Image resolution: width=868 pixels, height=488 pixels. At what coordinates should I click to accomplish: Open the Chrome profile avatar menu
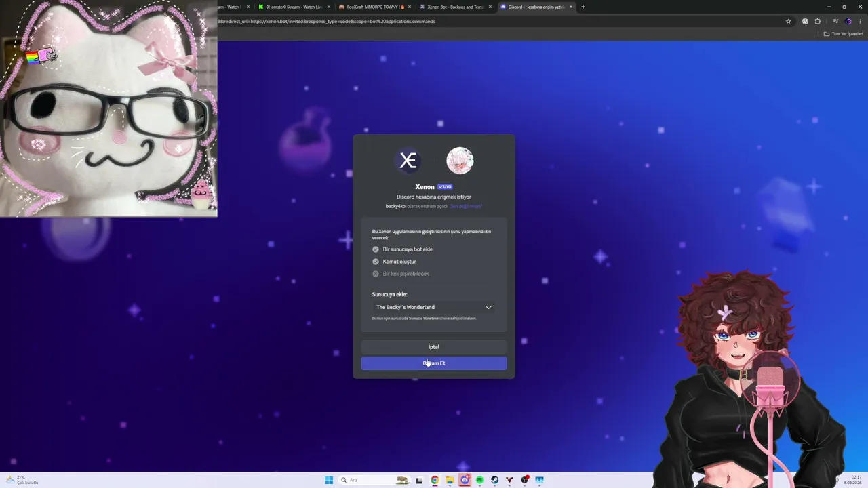(848, 21)
